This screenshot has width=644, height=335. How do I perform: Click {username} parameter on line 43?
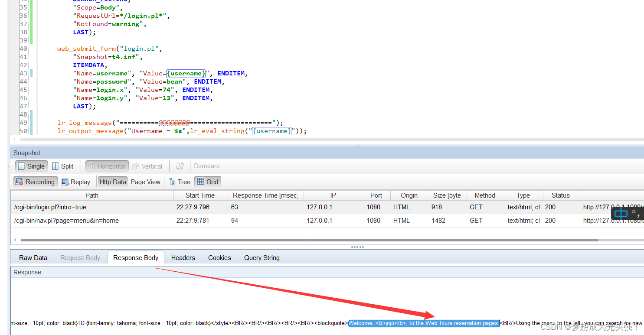(x=186, y=73)
